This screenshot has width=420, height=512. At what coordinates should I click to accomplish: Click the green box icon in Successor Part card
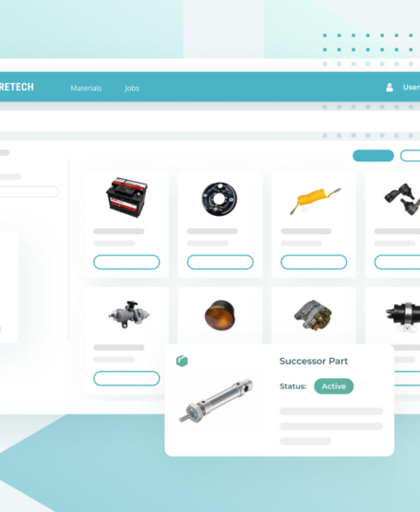pyautogui.click(x=182, y=361)
